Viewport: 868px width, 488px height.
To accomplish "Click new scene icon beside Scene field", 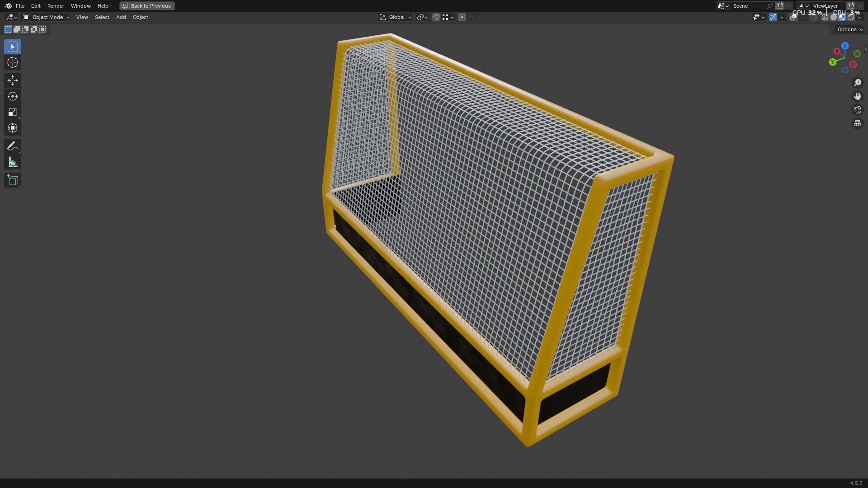I will coord(780,6).
